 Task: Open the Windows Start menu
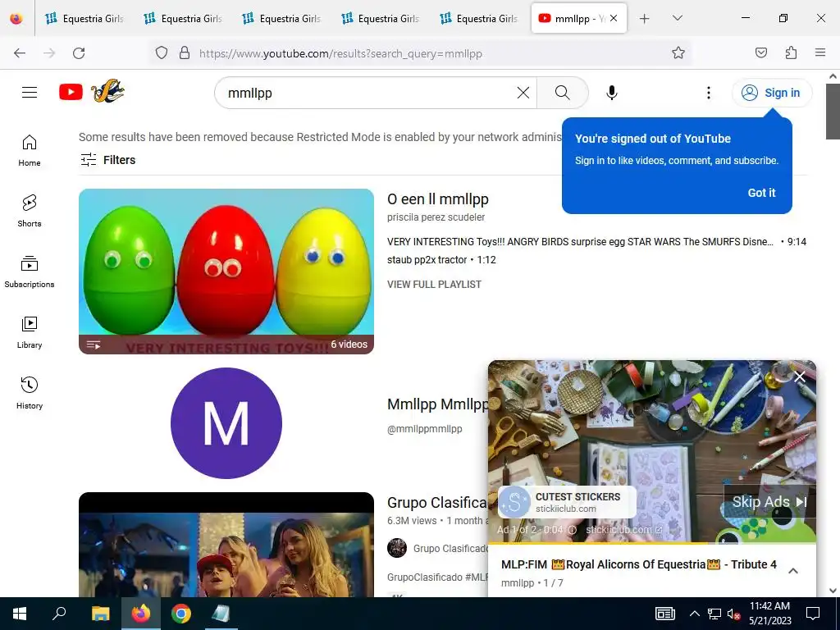(x=20, y=614)
